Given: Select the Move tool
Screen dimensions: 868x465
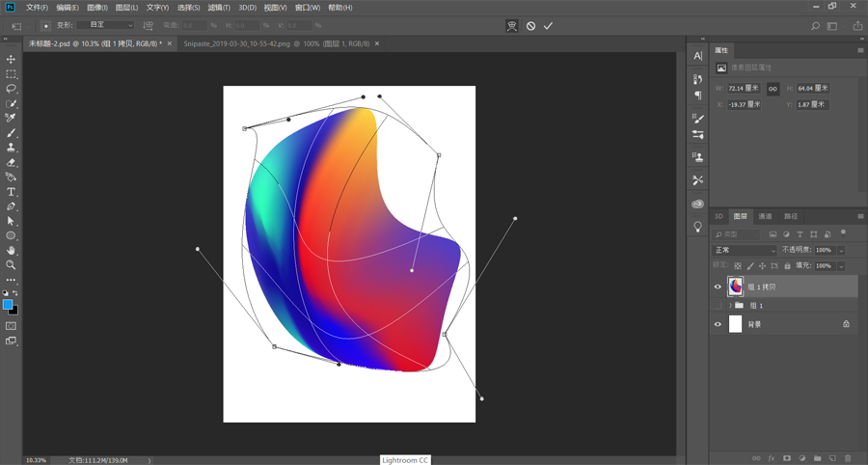Looking at the screenshot, I should [x=12, y=60].
